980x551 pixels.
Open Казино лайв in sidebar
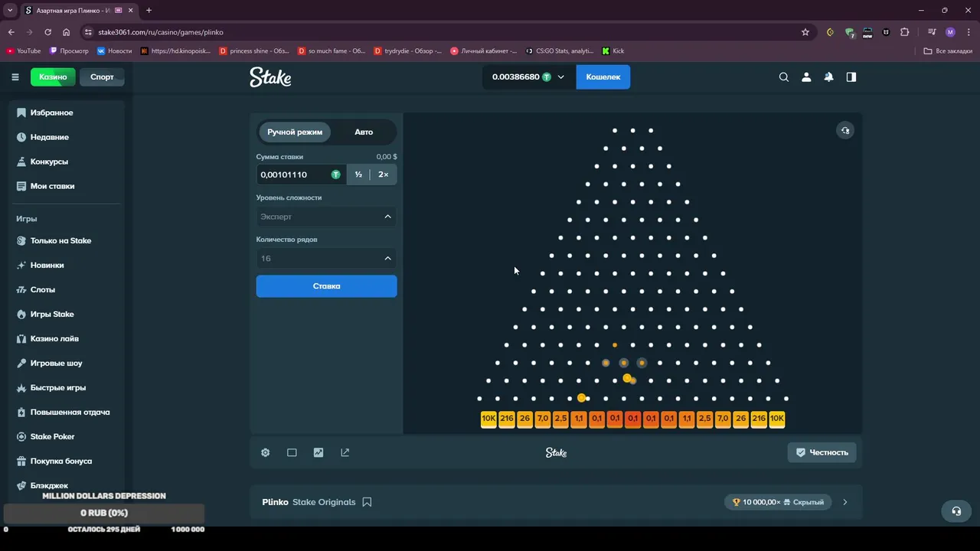tap(47, 338)
